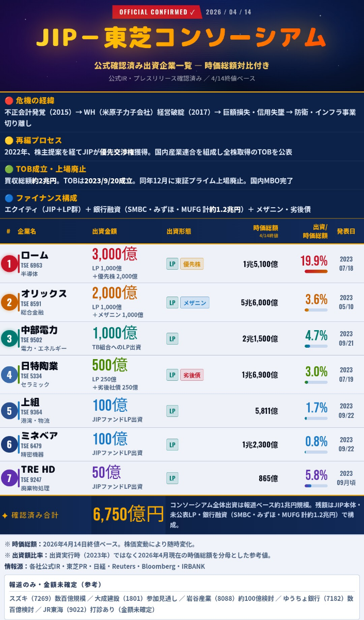Click the 出資金額 column header
Screen dimensions: 364x620
104,231
